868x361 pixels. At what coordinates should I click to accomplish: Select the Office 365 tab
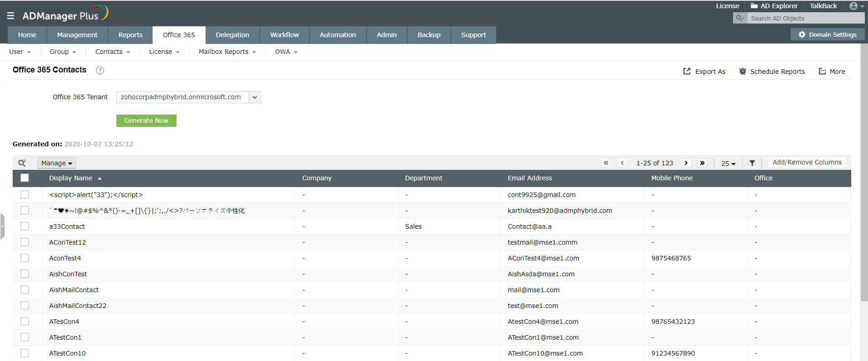[x=179, y=35]
